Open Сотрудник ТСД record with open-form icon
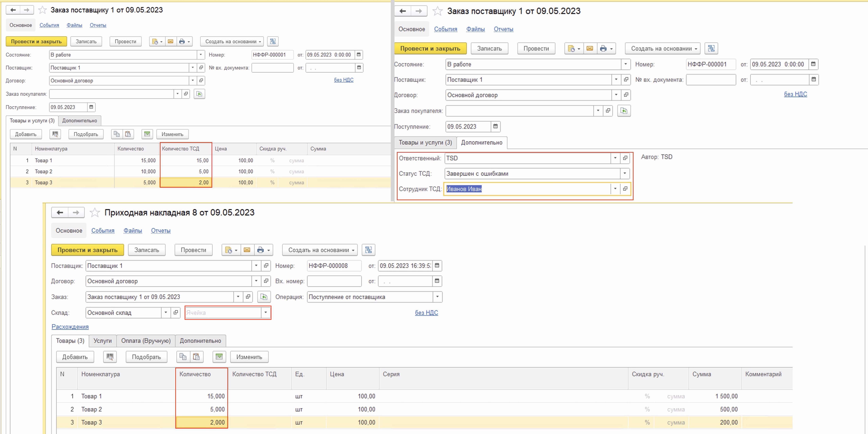The height and width of the screenshot is (434, 868). pos(625,189)
